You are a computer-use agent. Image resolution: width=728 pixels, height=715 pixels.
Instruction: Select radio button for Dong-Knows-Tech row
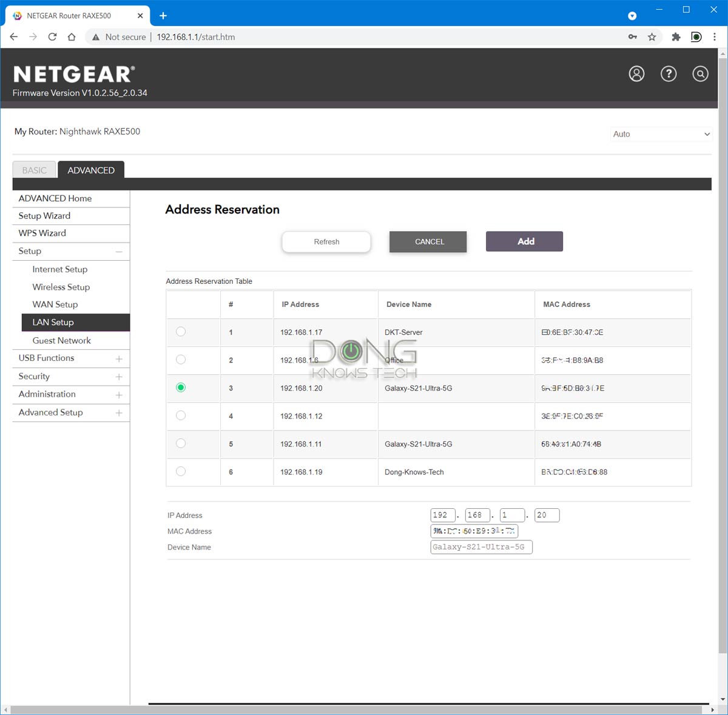click(x=181, y=471)
